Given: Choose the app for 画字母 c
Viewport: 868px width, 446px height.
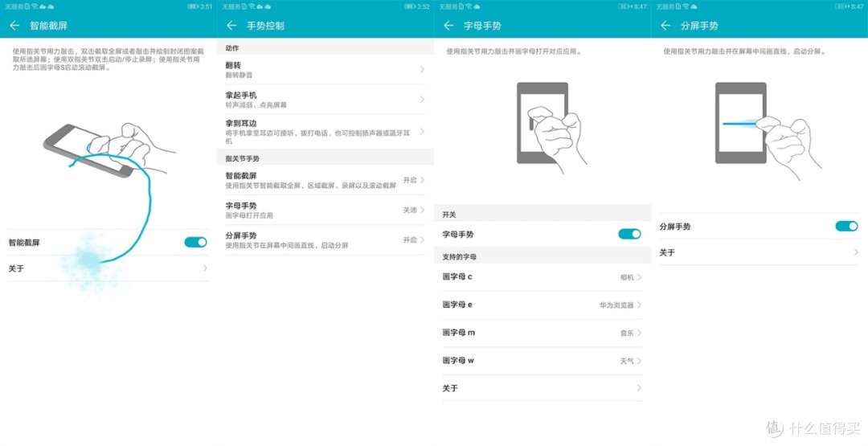Looking at the screenshot, I should (542, 277).
